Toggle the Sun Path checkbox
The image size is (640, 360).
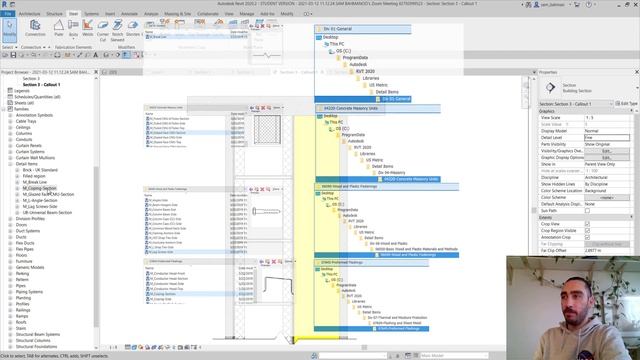587,211
